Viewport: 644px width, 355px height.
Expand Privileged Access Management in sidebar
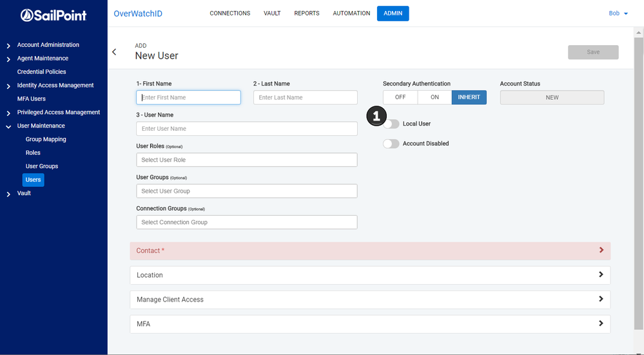(8, 113)
